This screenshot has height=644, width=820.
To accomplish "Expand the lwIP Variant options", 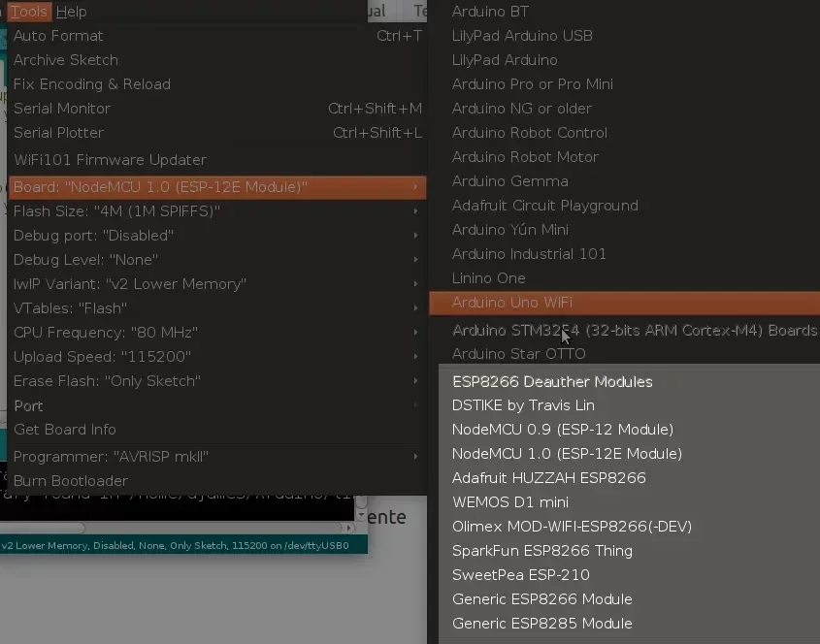I will pos(217,284).
